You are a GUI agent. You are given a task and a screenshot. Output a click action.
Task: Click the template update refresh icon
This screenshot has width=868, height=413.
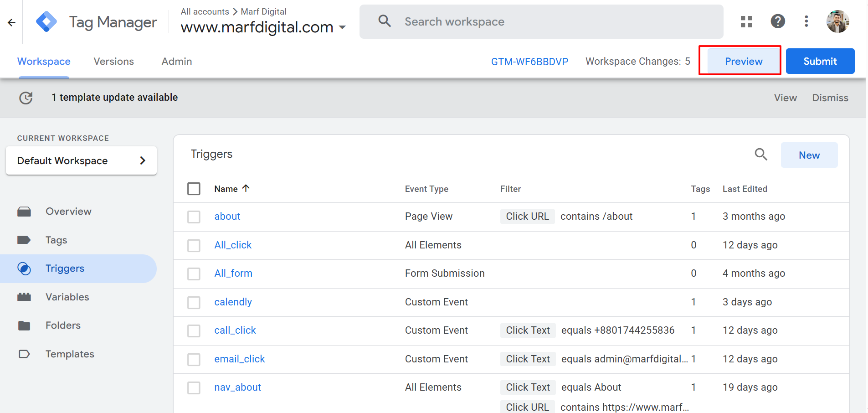(26, 98)
